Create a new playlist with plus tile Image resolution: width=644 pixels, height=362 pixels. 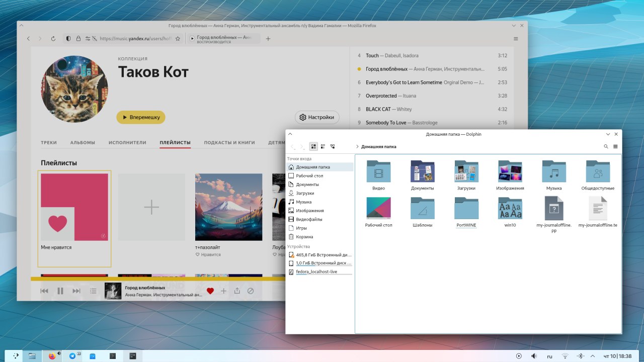coord(151,207)
